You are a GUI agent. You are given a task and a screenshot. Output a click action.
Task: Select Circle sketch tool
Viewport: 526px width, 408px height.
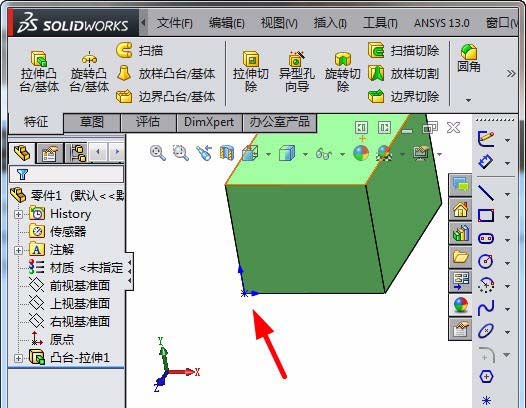click(x=485, y=261)
